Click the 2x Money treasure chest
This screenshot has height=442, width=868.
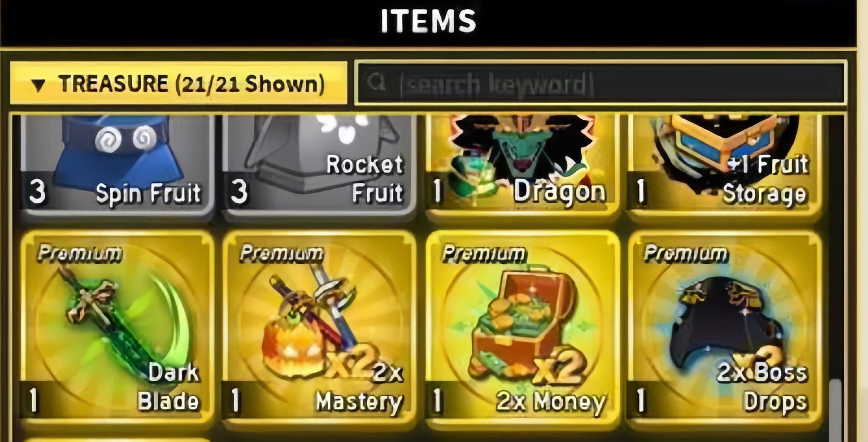click(522, 325)
